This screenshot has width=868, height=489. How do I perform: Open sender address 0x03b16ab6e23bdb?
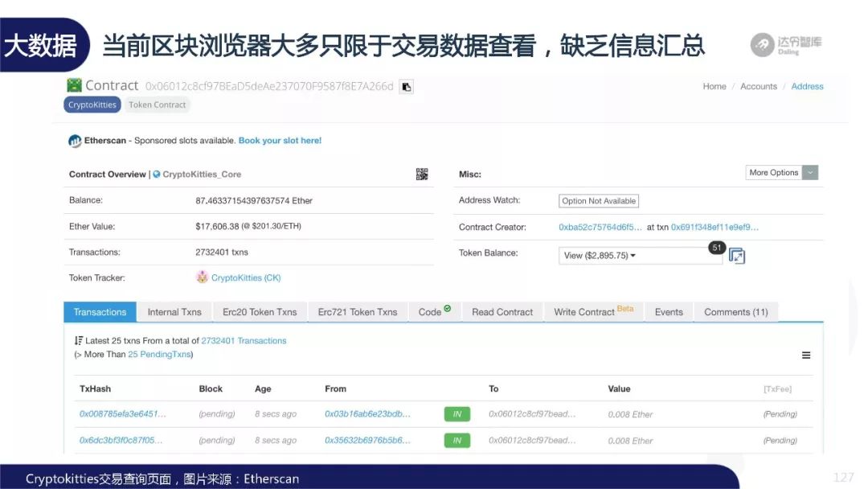tap(367, 413)
